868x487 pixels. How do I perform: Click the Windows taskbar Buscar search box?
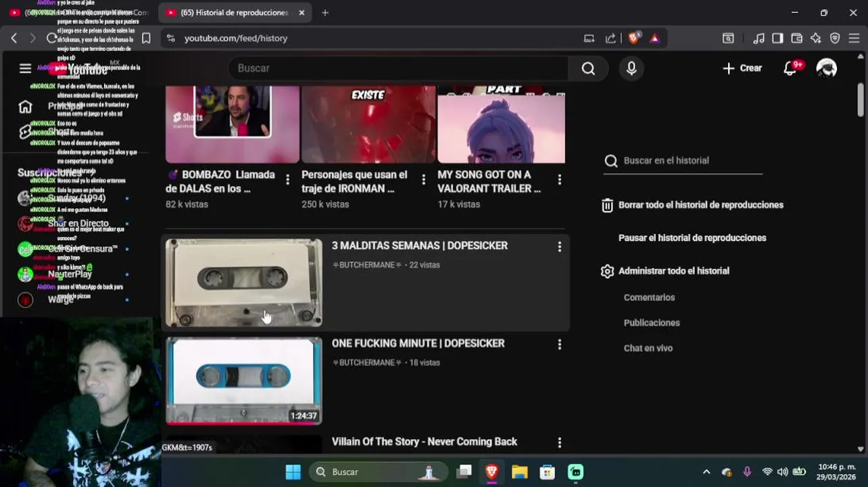[379, 472]
